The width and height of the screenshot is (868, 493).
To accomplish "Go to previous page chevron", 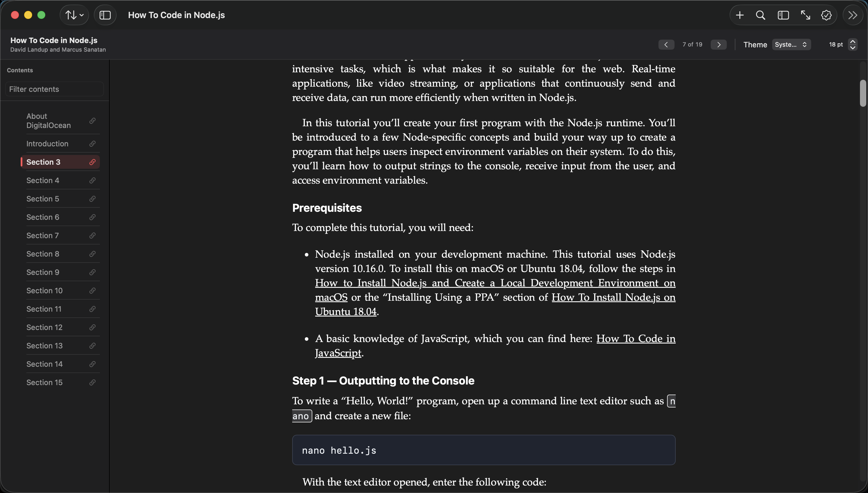I will pos(666,44).
